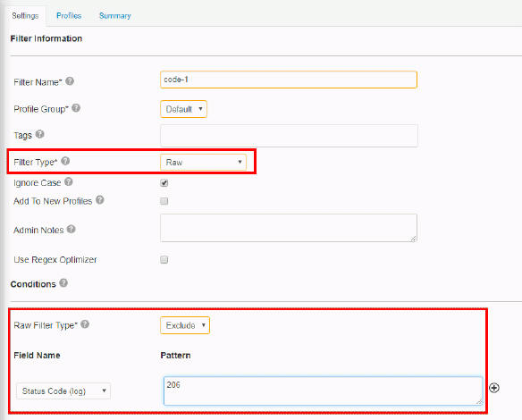Expand the Filter Type Raw dropdown
The width and height of the screenshot is (522, 420).
pos(204,162)
